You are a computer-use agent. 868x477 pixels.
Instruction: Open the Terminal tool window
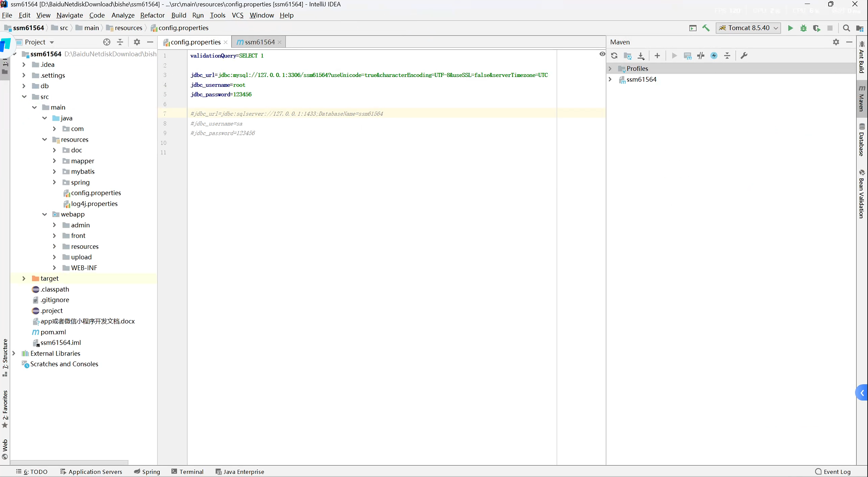click(x=187, y=472)
